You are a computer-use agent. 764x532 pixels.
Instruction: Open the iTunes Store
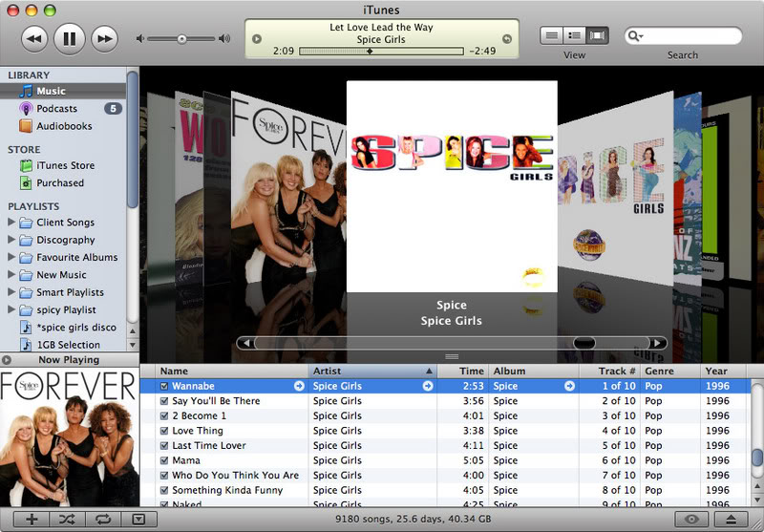[x=63, y=165]
